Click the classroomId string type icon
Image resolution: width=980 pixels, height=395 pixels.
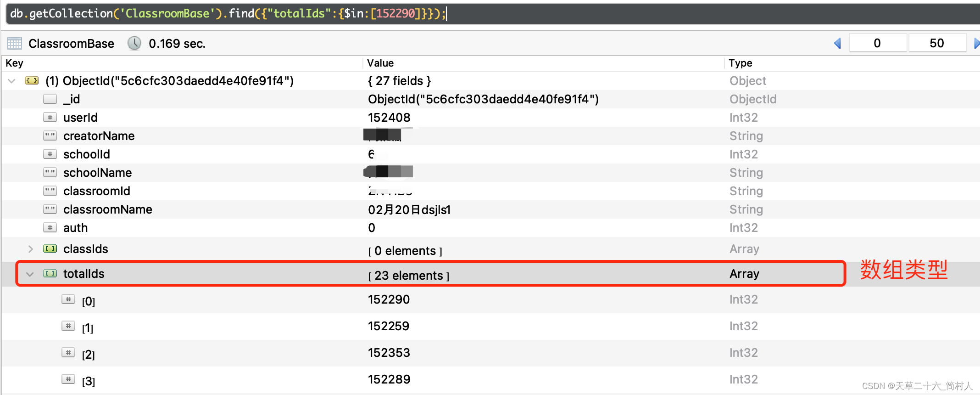click(50, 191)
